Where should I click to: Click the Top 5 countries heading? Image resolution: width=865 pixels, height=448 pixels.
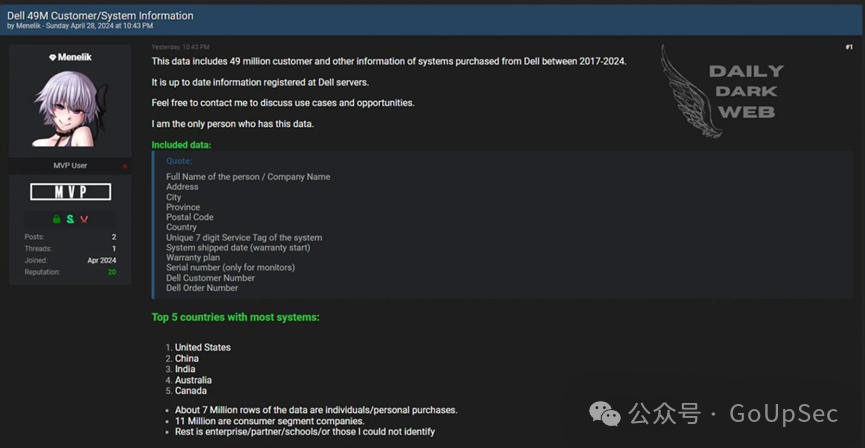(235, 317)
